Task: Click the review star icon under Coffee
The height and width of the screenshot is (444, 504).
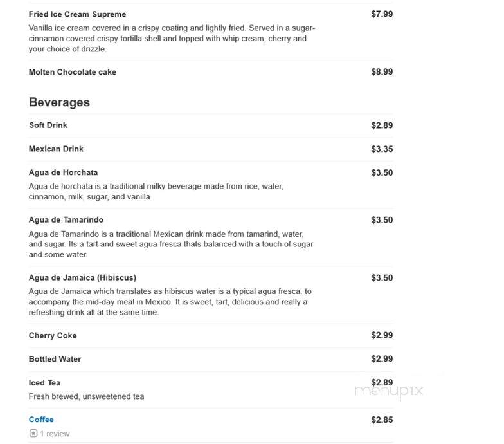Action: (33, 434)
